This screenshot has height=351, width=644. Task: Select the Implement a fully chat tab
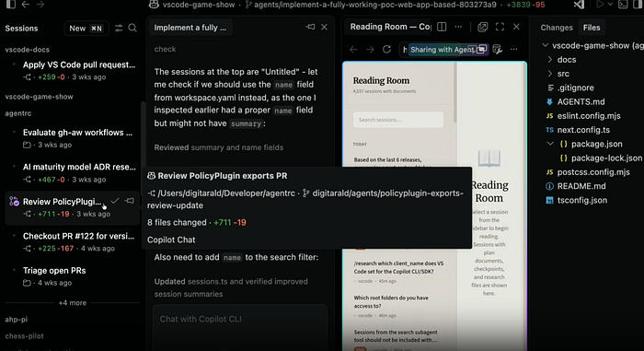[x=190, y=28]
